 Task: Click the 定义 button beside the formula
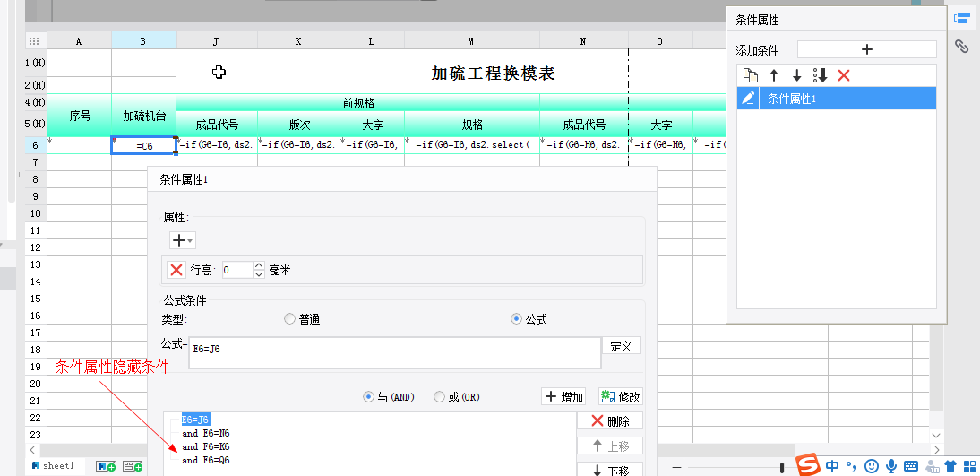[623, 346]
